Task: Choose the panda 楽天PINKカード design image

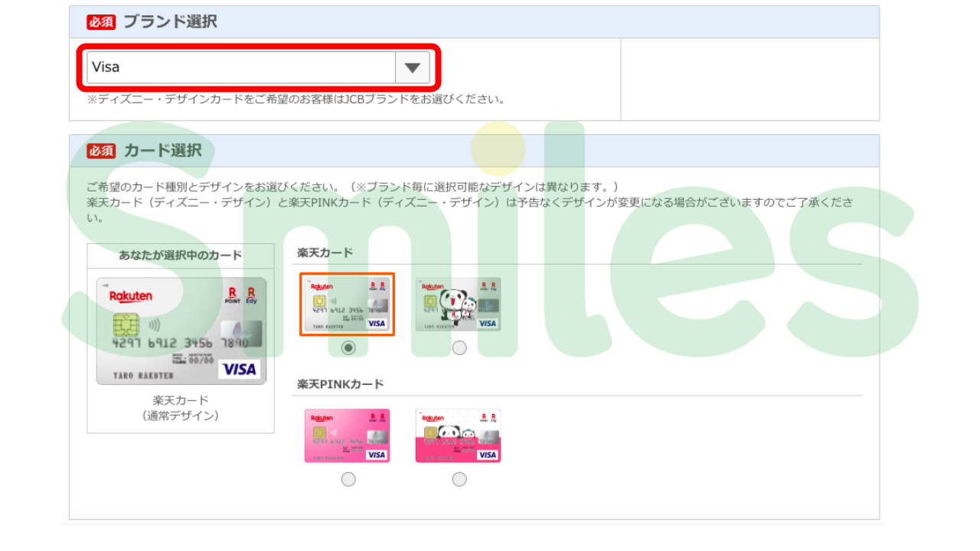Action: 459,435
